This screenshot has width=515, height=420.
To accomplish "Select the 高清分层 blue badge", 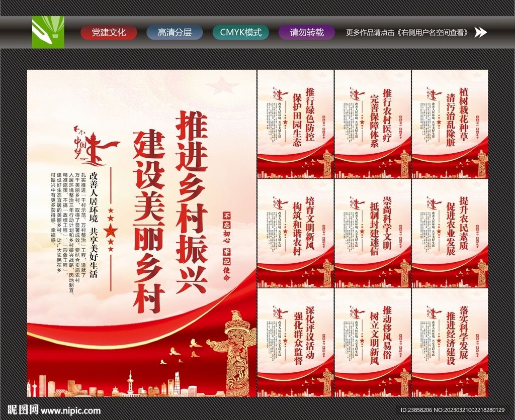I will (175, 32).
